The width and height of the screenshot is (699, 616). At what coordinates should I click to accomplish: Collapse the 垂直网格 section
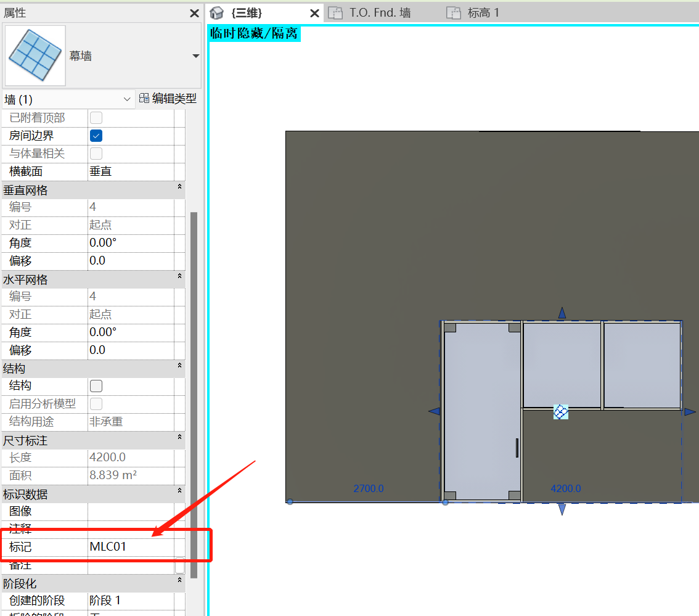(x=179, y=187)
